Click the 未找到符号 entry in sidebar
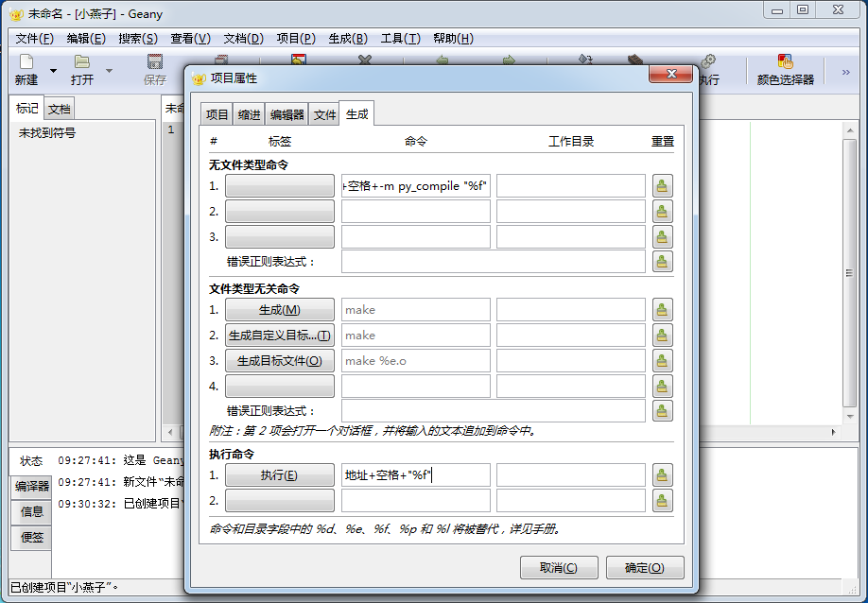 47,132
